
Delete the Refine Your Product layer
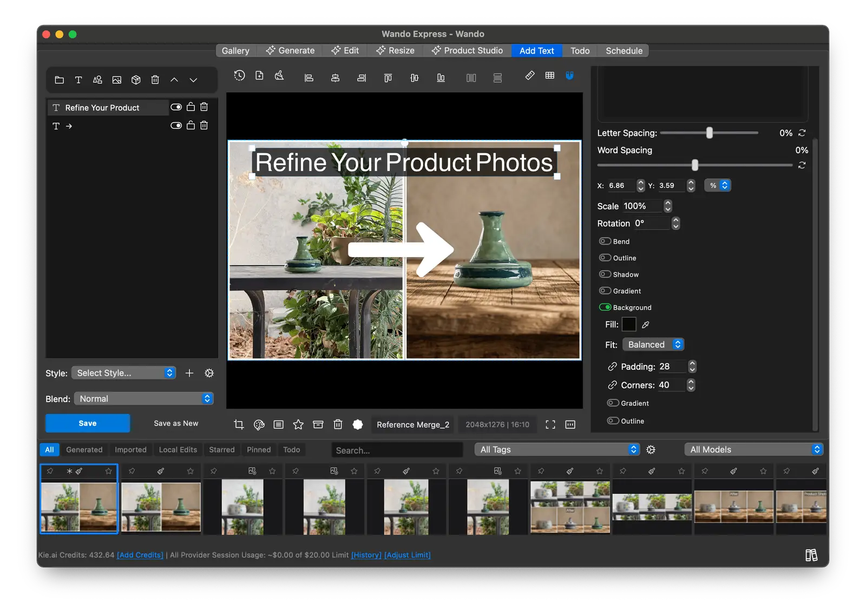(204, 107)
